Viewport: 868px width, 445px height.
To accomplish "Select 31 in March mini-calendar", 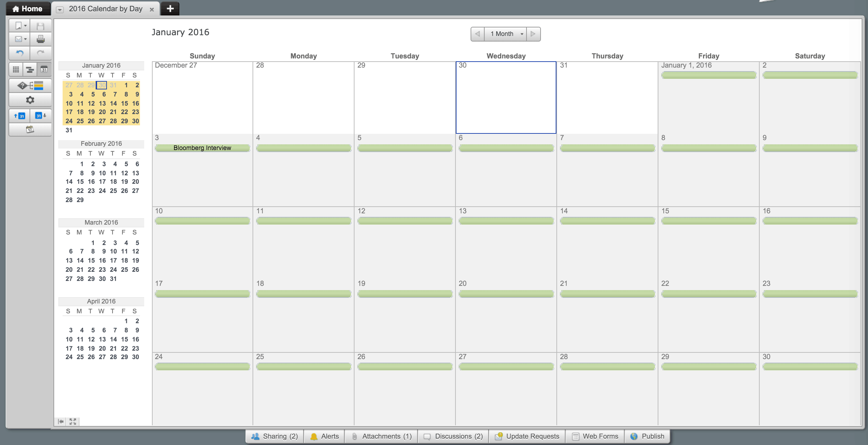I will 113,279.
